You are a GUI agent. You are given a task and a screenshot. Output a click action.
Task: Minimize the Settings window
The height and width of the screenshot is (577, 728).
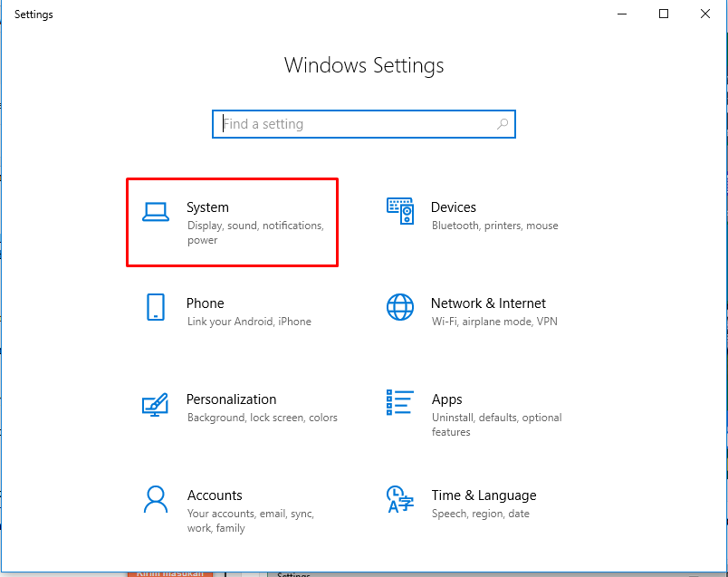[x=622, y=14]
